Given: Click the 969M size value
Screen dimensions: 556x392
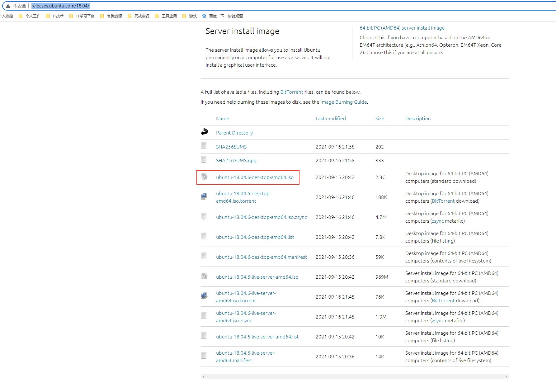Looking at the screenshot, I should click(382, 277).
